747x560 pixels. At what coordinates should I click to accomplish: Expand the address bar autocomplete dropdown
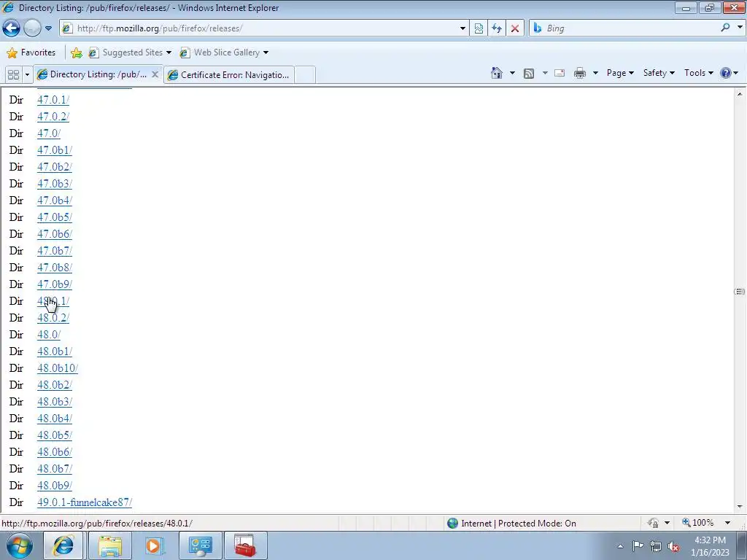coord(462,28)
